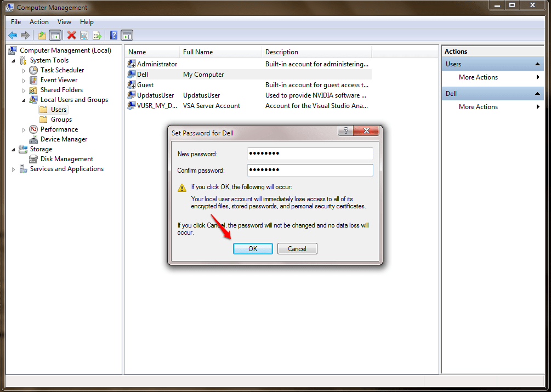Select the Users folder in tree

53,110
